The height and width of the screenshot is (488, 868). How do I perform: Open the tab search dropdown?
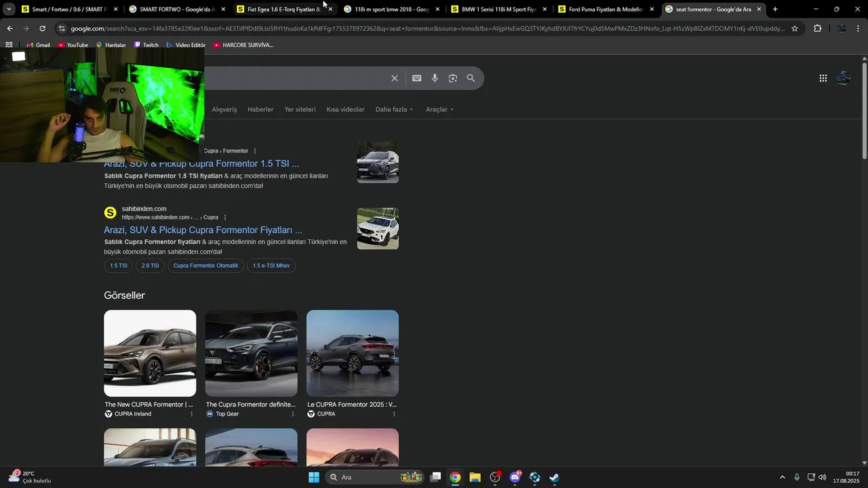click(9, 9)
